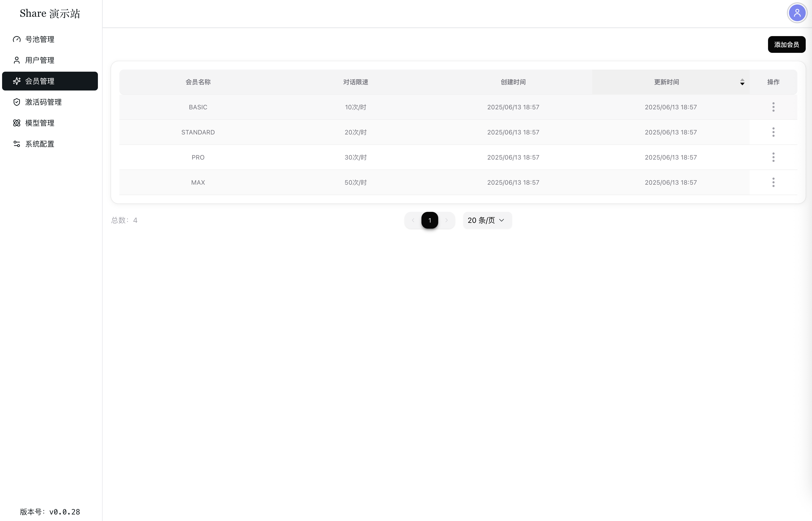812x521 pixels.
Task: Click the 会员名称 column header
Action: pos(198,82)
